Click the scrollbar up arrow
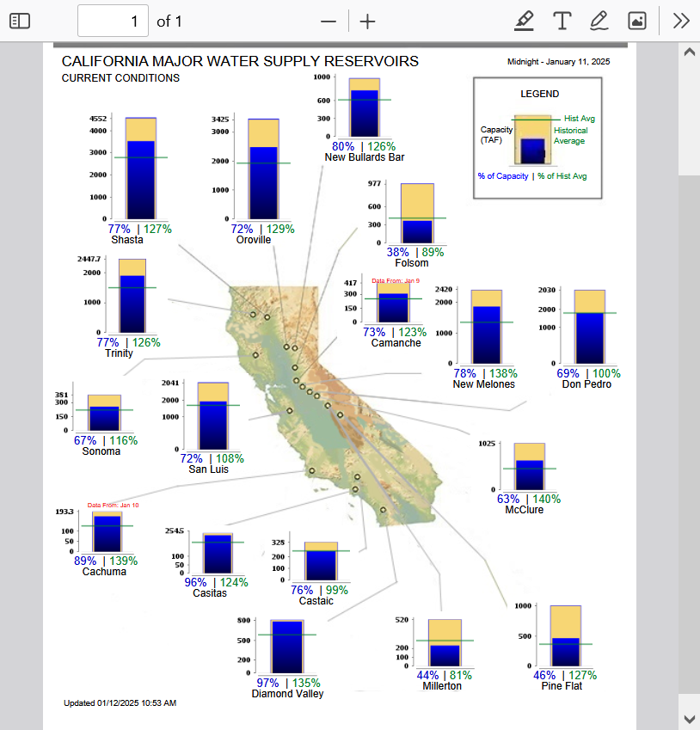The width and height of the screenshot is (700, 730). tap(690, 52)
